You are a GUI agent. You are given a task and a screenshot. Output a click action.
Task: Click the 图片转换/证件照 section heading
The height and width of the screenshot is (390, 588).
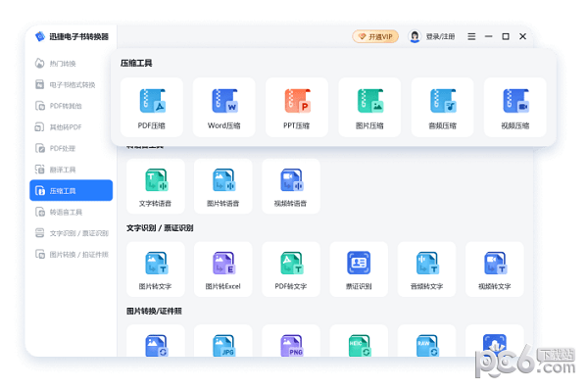154,311
